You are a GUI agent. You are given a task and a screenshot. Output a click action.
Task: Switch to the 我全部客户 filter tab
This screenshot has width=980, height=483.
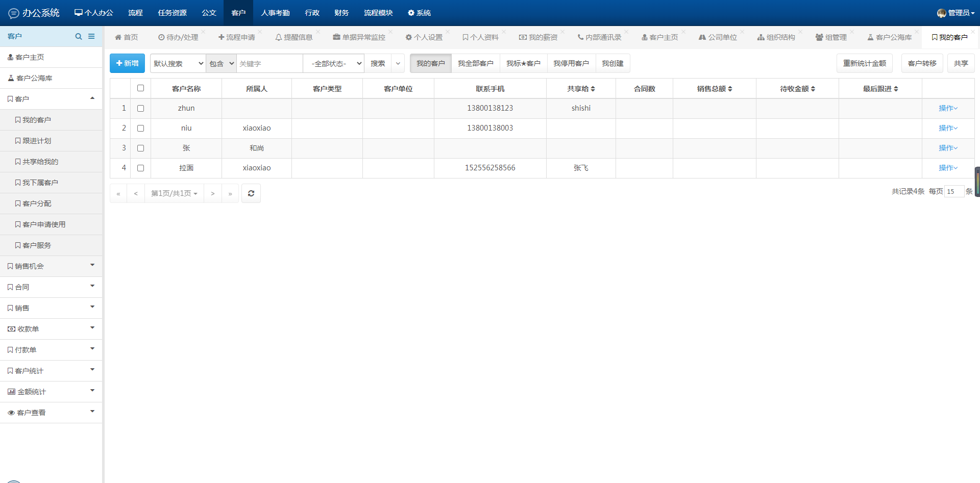tap(475, 63)
